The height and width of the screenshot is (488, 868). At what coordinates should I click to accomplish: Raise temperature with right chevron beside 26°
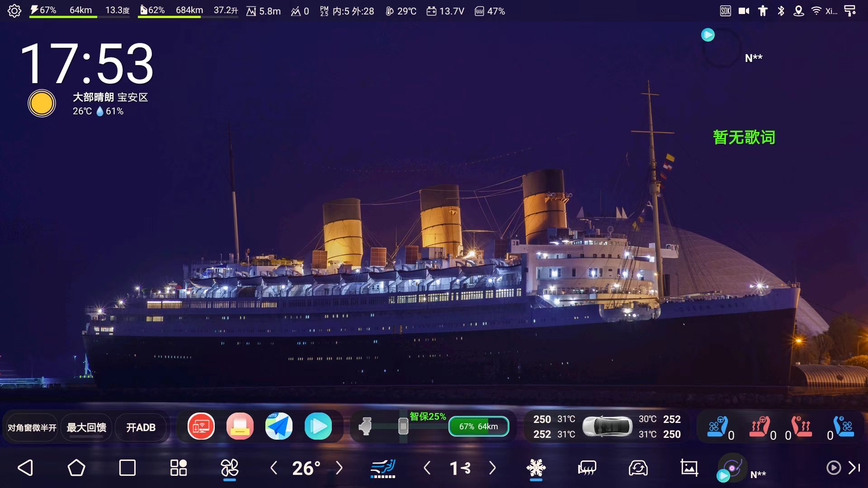tap(340, 468)
